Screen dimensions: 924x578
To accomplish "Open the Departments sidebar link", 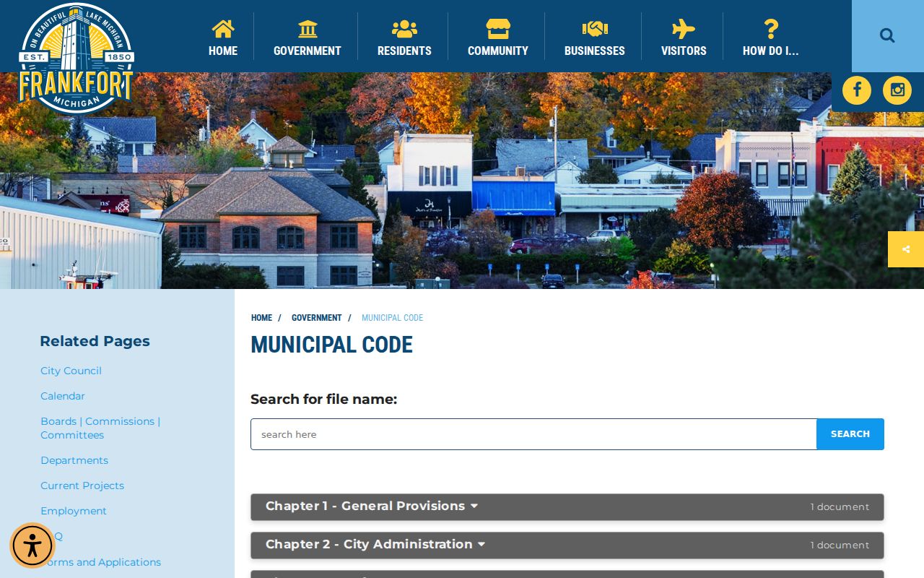I will (x=74, y=460).
